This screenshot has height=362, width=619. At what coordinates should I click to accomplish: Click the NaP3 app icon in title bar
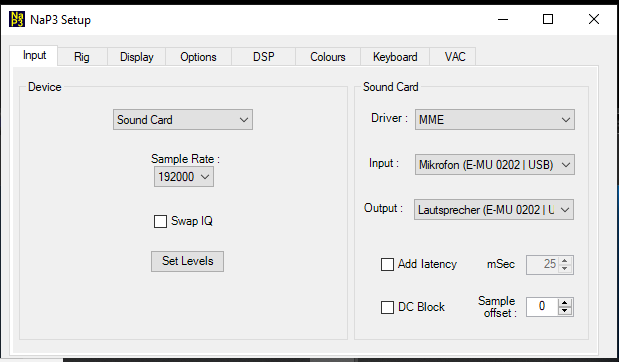[17, 19]
